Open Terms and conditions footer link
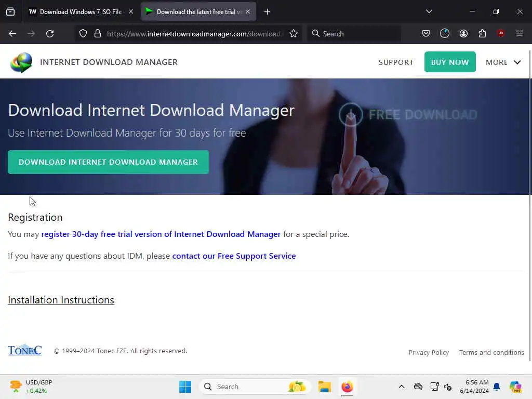This screenshot has width=532, height=399. [x=491, y=353]
